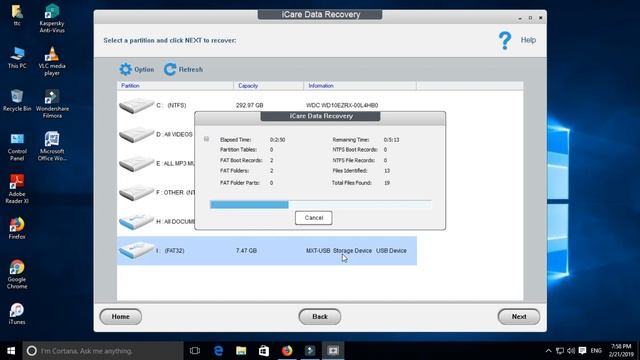The width and height of the screenshot is (640, 360).
Task: Open the Firefox desktop icon
Action: (x=17, y=228)
